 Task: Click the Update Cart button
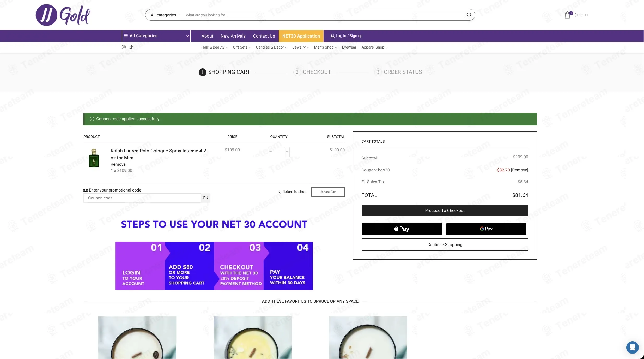[x=328, y=192]
